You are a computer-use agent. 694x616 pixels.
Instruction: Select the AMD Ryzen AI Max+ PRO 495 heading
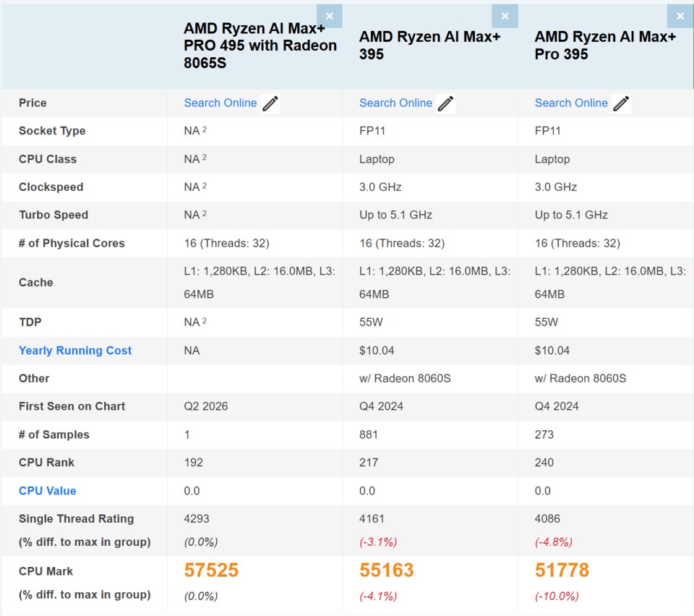[260, 46]
